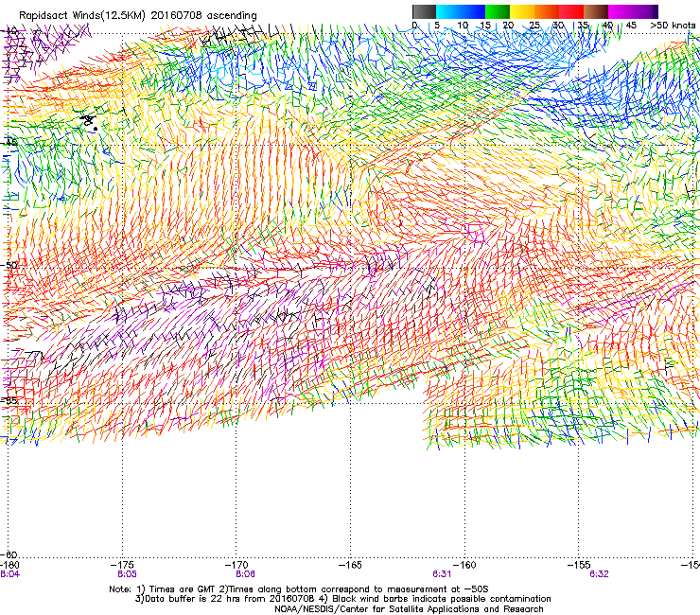Screen dimensions: 700x615
Task: Click the blue 5-15 knots legend segment
Action: point(461,11)
